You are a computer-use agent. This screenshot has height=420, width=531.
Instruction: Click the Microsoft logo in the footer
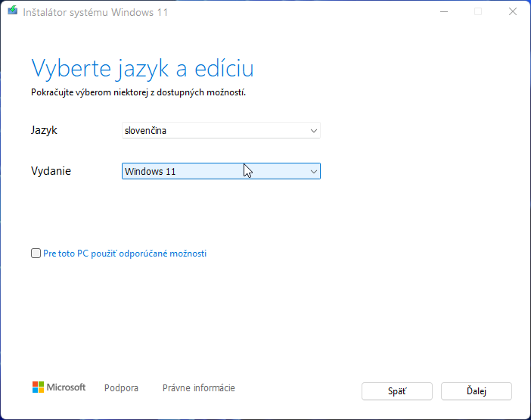coord(59,387)
